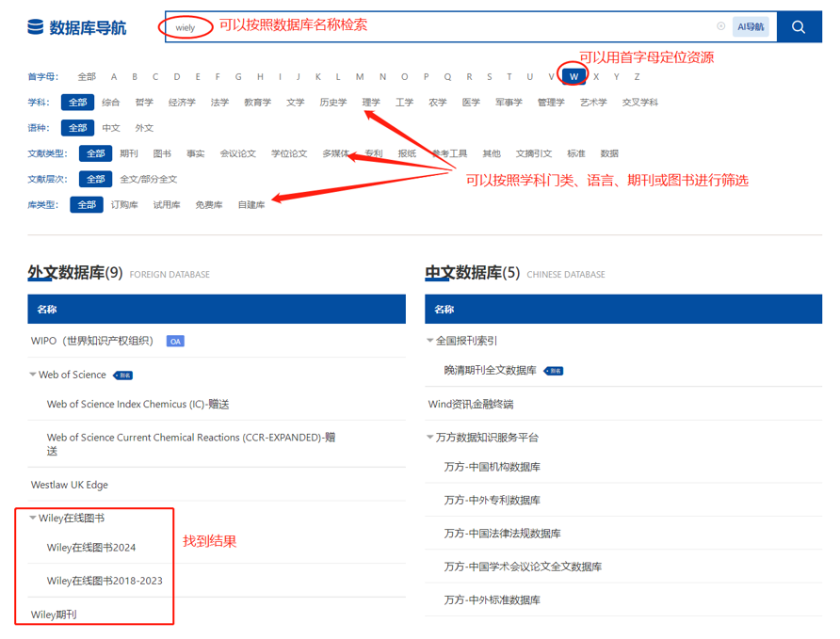Click the alias tag beside Web of Science
840x639 pixels.
[x=123, y=375]
